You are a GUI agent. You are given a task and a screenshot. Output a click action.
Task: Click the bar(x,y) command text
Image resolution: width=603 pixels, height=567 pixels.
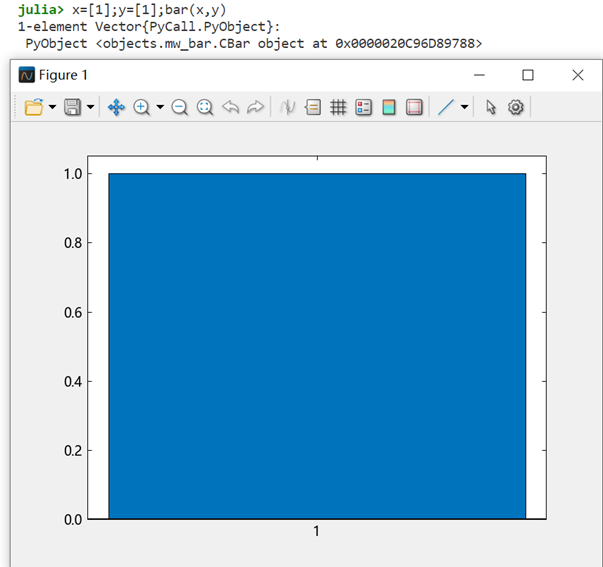[x=195, y=9]
